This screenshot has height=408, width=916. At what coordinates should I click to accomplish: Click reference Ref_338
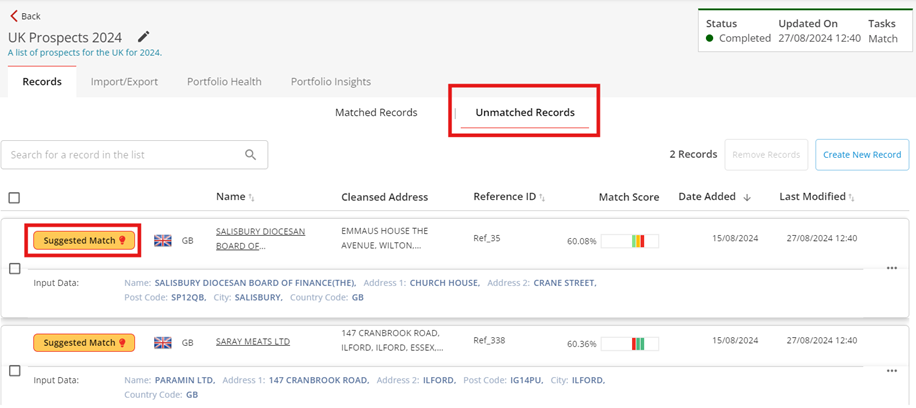[x=489, y=341]
